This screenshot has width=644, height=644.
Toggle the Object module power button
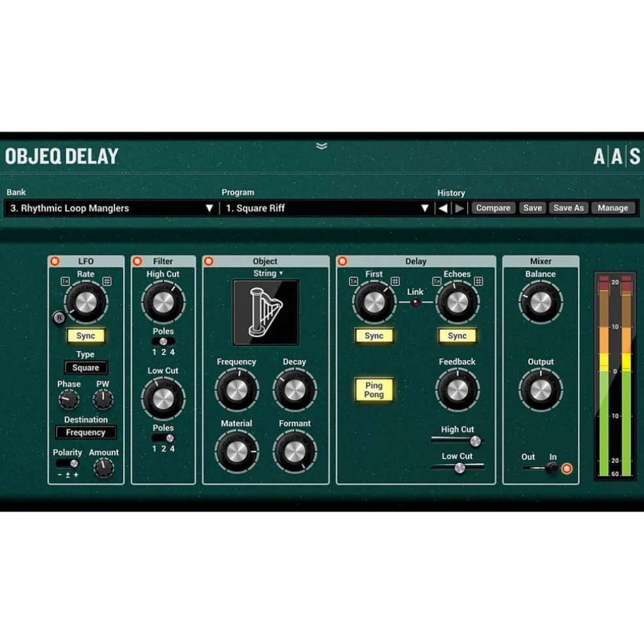click(209, 261)
